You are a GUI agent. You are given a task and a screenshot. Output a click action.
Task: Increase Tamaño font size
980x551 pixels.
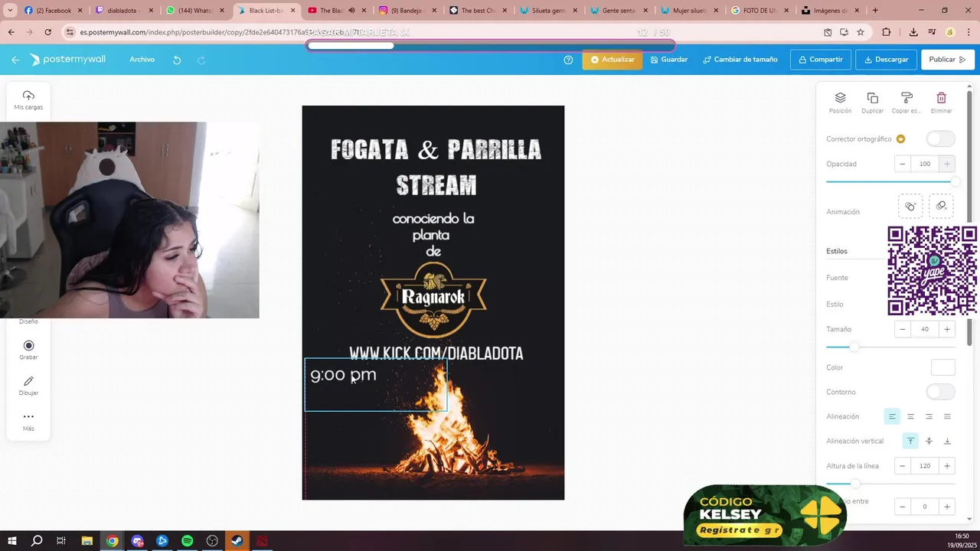pos(947,329)
